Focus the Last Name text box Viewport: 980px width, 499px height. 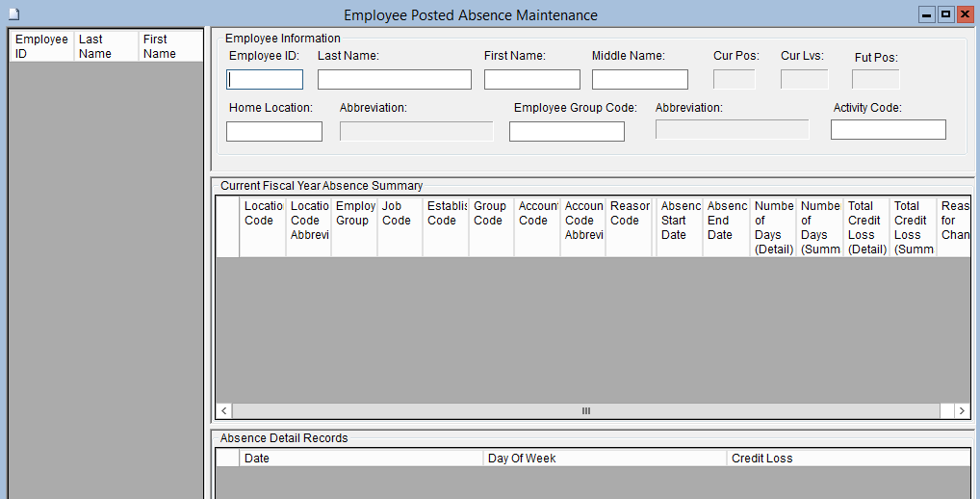(394, 80)
